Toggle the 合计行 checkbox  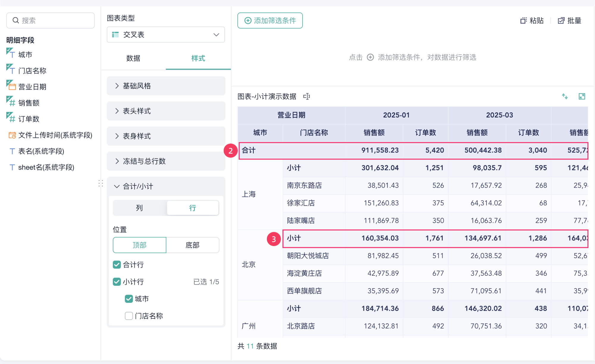tap(117, 265)
